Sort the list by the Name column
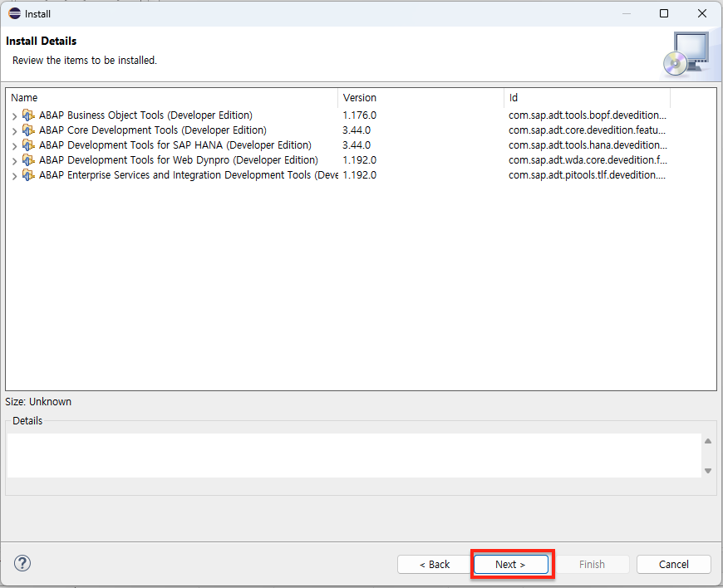The height and width of the screenshot is (588, 723). click(171, 98)
